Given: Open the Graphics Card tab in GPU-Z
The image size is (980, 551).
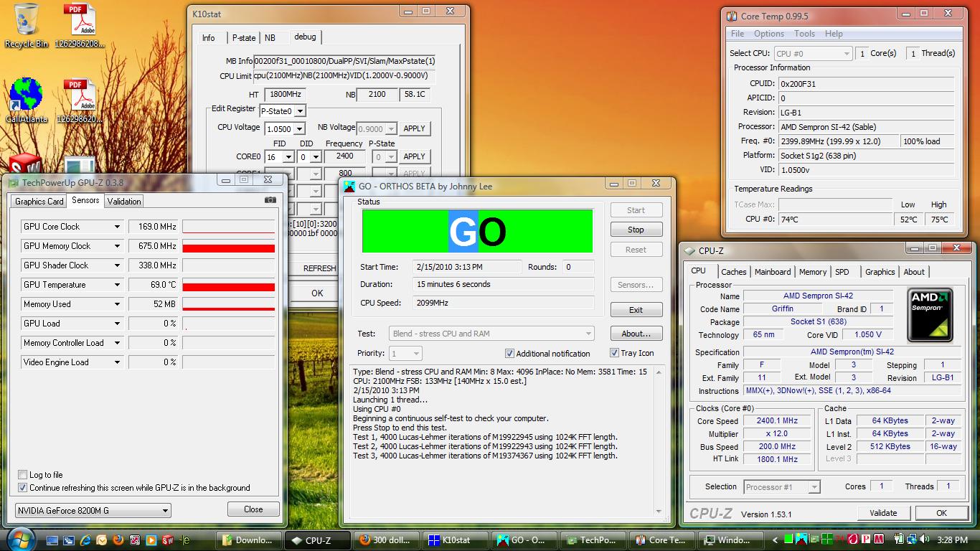Looking at the screenshot, I should [x=39, y=202].
